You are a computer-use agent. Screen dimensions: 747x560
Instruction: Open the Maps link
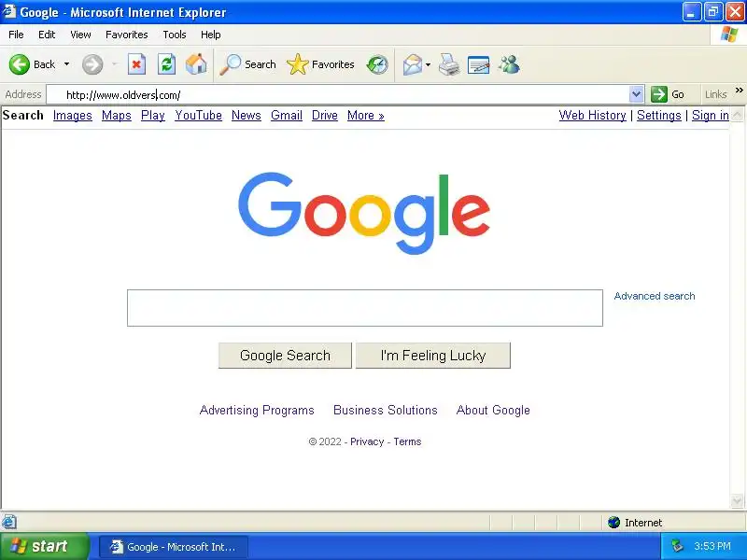(x=116, y=115)
